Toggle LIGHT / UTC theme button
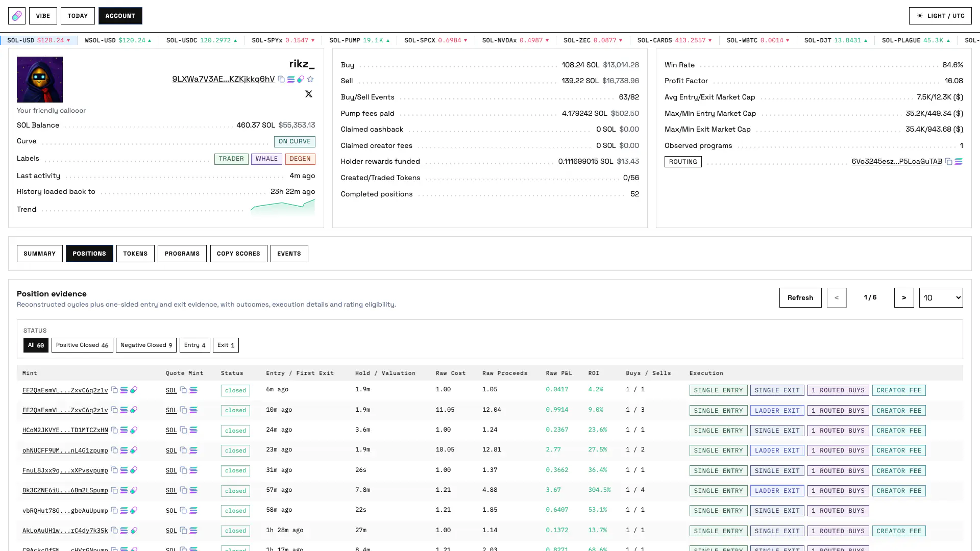The height and width of the screenshot is (551, 980). pos(940,16)
